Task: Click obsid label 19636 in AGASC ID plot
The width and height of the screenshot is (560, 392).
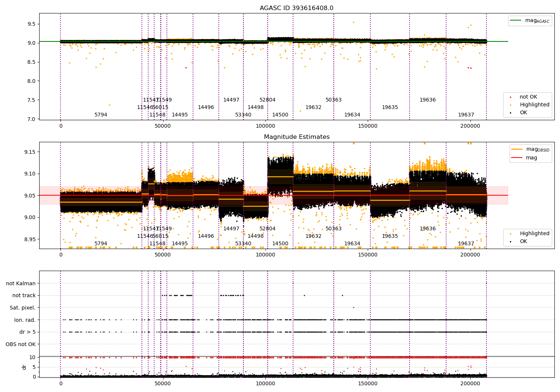Action: 428,100
